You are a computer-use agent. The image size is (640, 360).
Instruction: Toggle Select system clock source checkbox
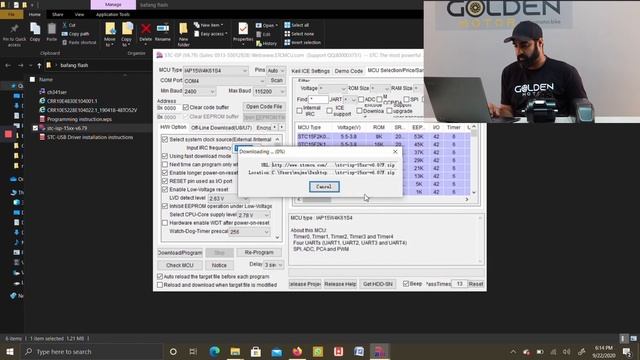point(165,139)
